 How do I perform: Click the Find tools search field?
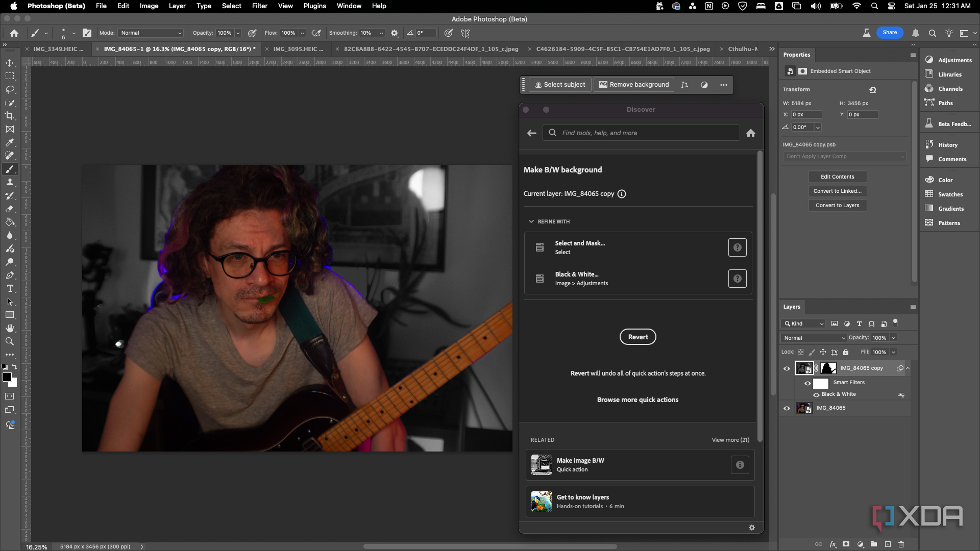(x=641, y=133)
